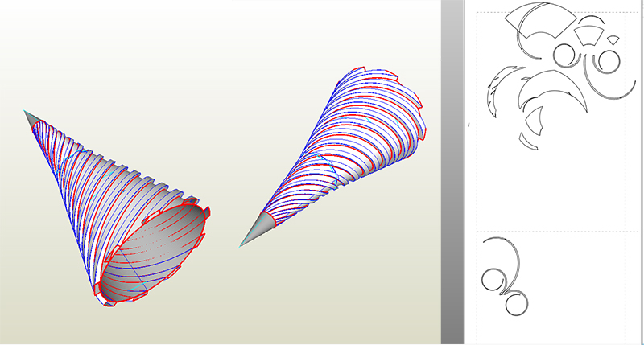Image resolution: width=644 pixels, height=345 pixels.
Task: Select the tiny wedge piece at the top-right of the top page
Action: click(613, 39)
